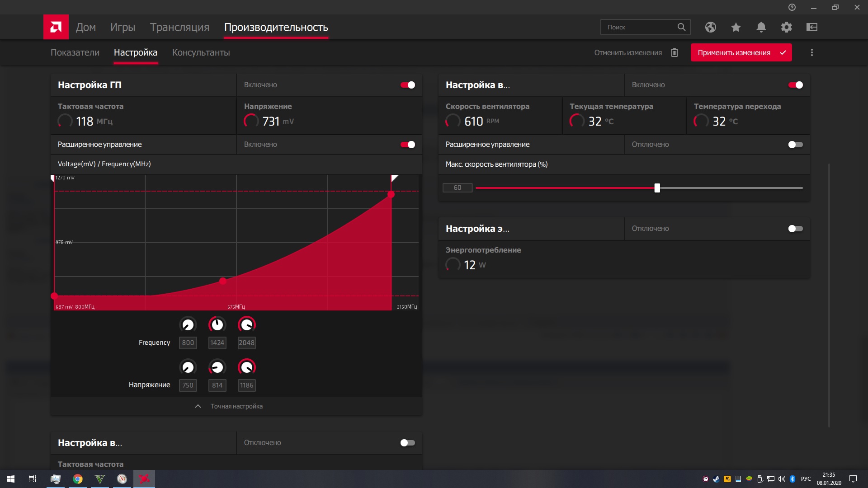The height and width of the screenshot is (488, 868).
Task: Click Отменить изменения link
Action: pyautogui.click(x=627, y=53)
